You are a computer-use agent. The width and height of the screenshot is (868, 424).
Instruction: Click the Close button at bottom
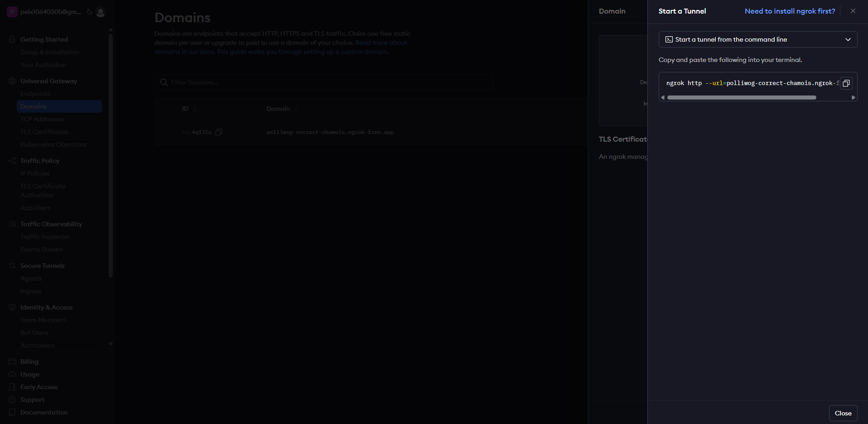843,413
